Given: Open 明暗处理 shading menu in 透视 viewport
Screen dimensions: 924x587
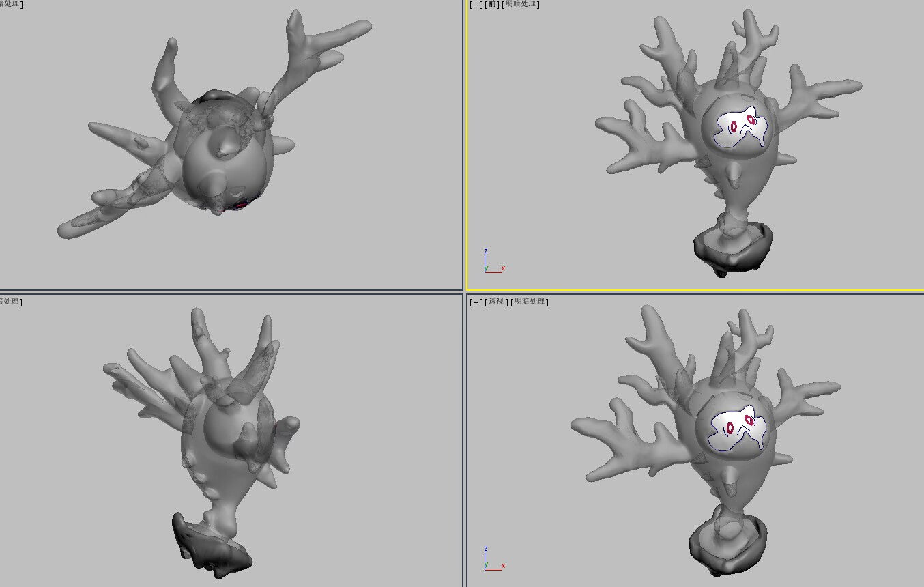Looking at the screenshot, I should tap(530, 302).
